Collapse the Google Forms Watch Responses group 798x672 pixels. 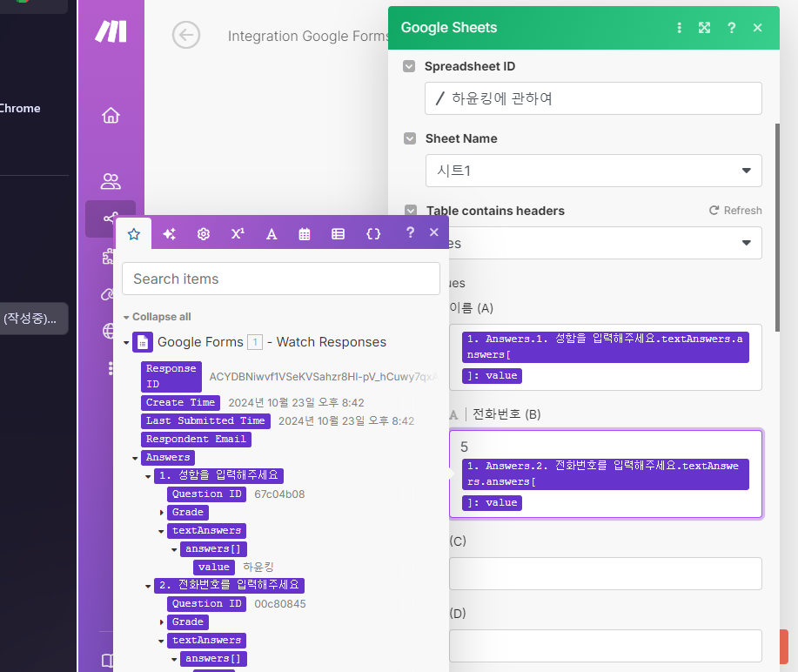126,343
